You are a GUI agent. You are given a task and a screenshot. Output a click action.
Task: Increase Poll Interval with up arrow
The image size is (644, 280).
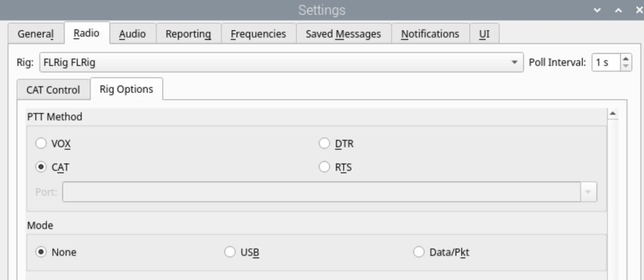pos(626,58)
